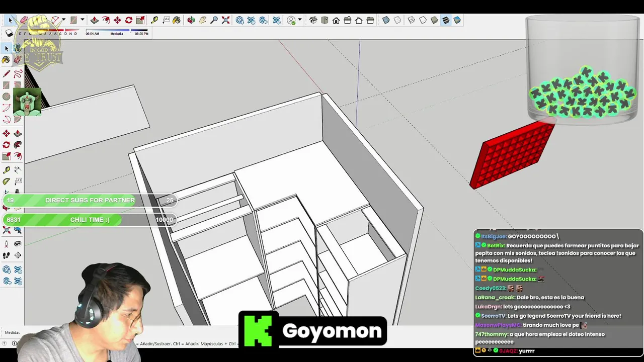Open the account sign-in dropdown arrow
Viewport: 644px width, 362px height.
pyautogui.click(x=300, y=20)
